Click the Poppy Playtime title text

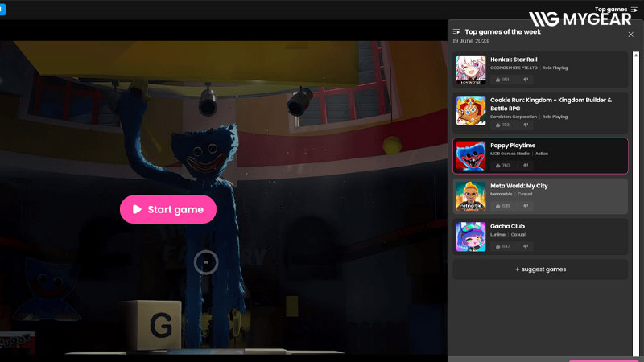coord(513,146)
